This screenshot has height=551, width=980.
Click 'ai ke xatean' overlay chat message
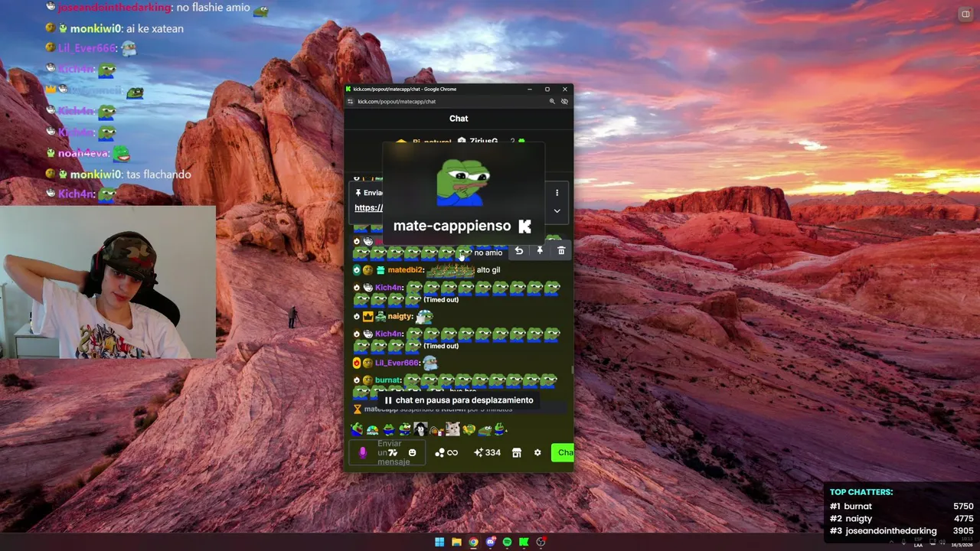tap(155, 28)
